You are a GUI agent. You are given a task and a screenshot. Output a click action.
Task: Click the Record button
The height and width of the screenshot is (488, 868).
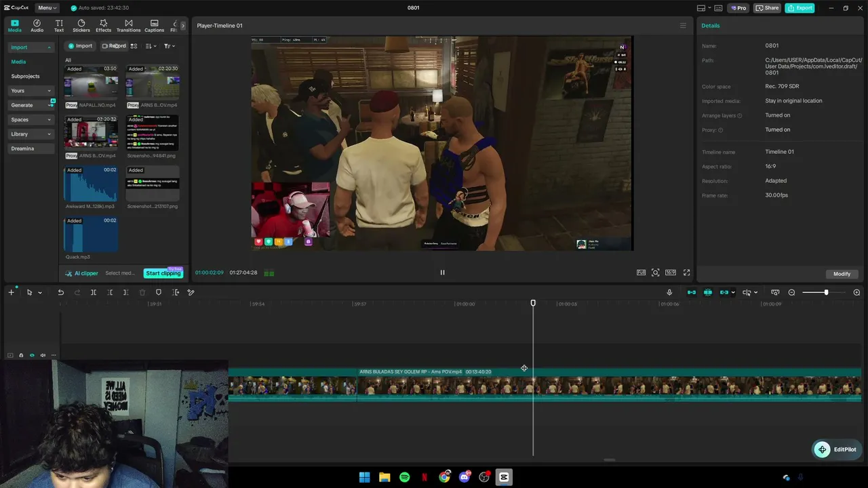(114, 46)
